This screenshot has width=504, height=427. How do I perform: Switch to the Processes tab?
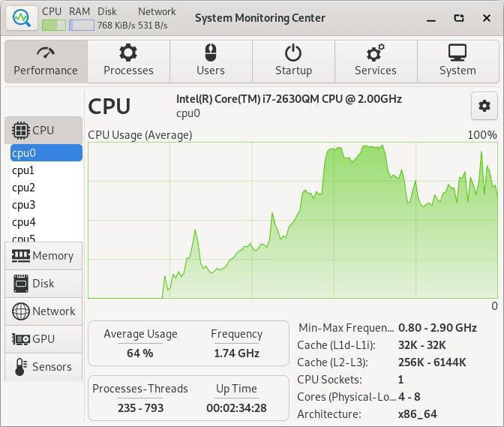(x=128, y=62)
